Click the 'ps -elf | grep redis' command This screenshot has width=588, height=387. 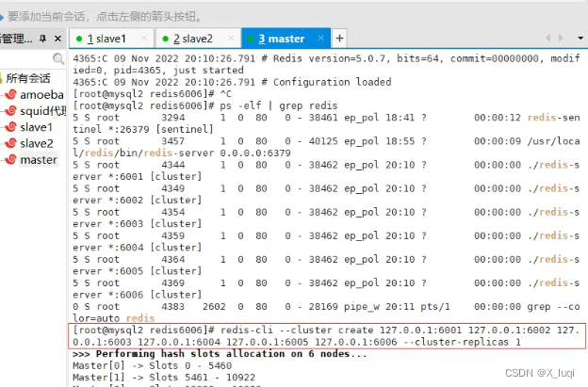coord(279,105)
